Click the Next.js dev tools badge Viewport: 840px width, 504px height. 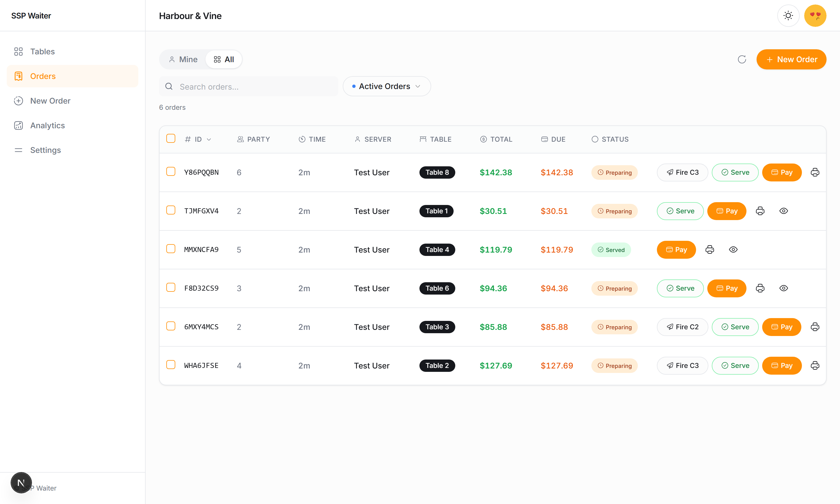(21, 483)
